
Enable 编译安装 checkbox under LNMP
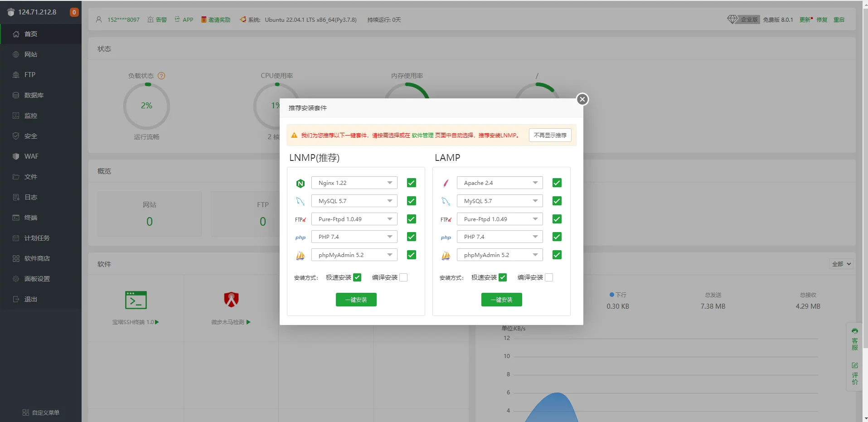[x=403, y=277]
